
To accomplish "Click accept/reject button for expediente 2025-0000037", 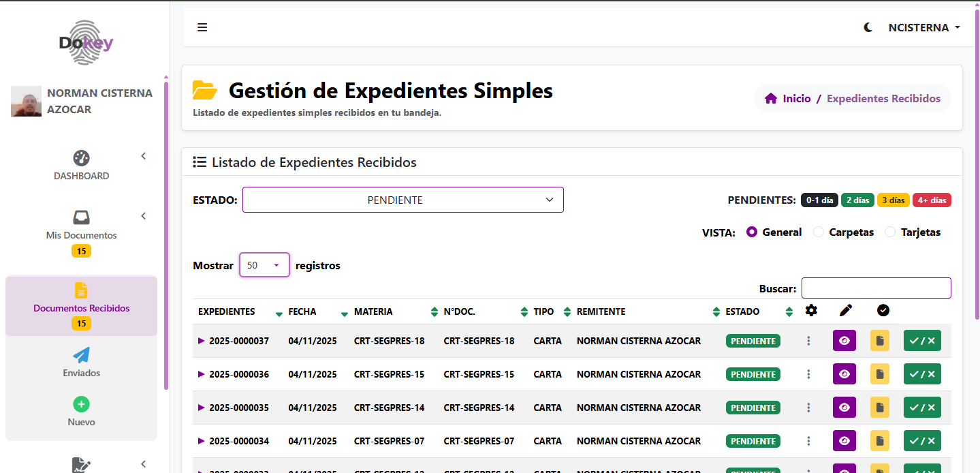I will [921, 341].
